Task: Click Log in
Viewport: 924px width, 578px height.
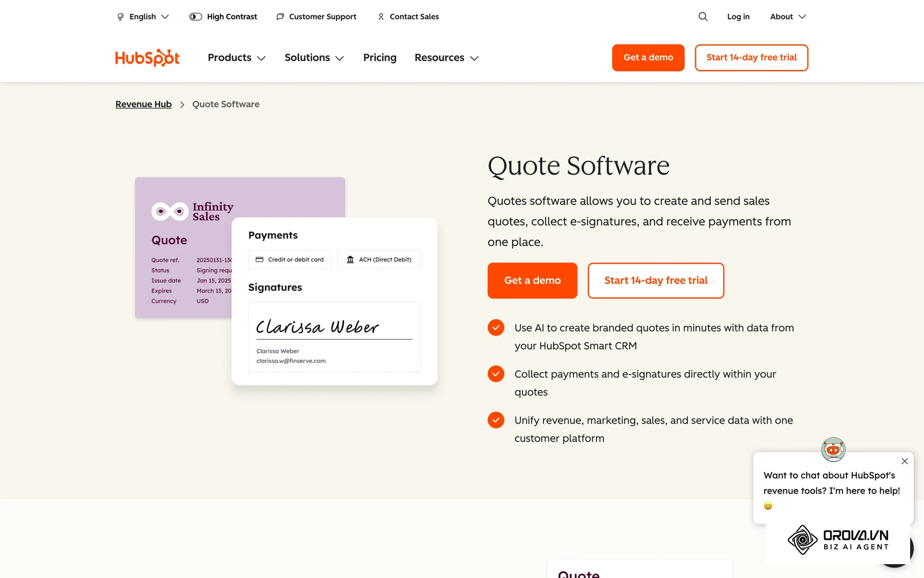Action: [x=738, y=17]
